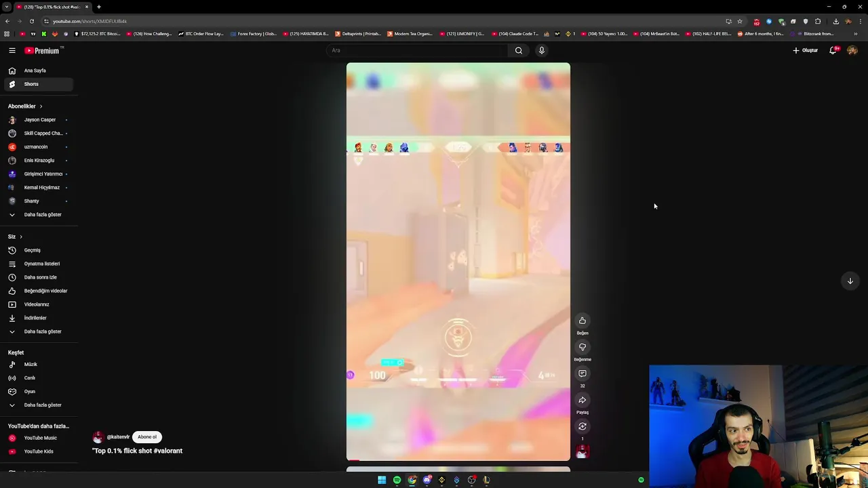
Task: Open browser downloads icon
Action: click(x=835, y=21)
